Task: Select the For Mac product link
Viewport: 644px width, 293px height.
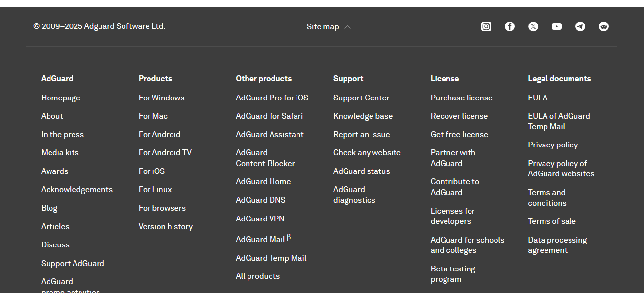Action: pos(153,116)
